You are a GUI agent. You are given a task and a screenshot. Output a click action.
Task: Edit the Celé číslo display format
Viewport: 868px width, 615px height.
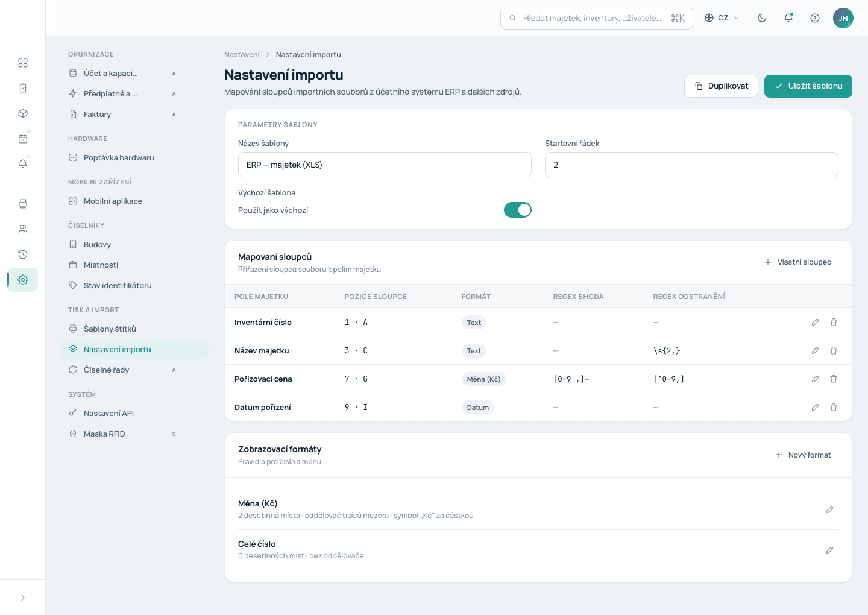tap(829, 550)
